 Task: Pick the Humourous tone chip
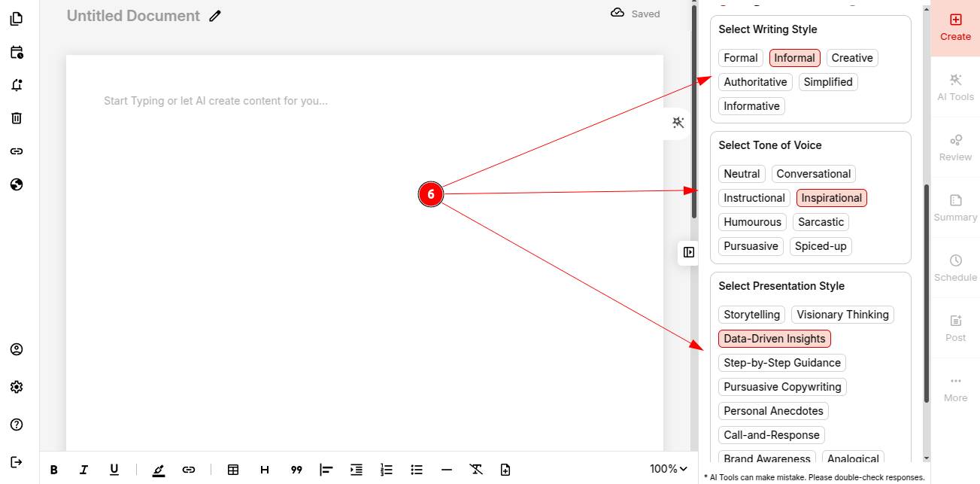pos(752,222)
